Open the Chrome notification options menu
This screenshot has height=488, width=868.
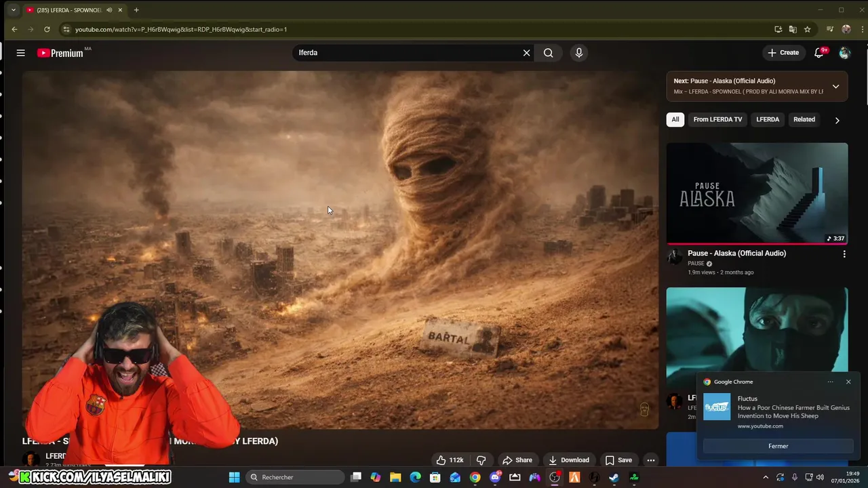pos(831,382)
